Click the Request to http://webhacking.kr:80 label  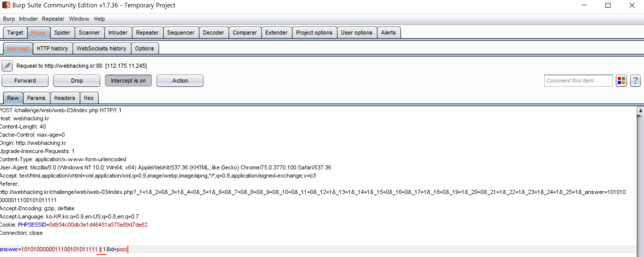[81, 66]
